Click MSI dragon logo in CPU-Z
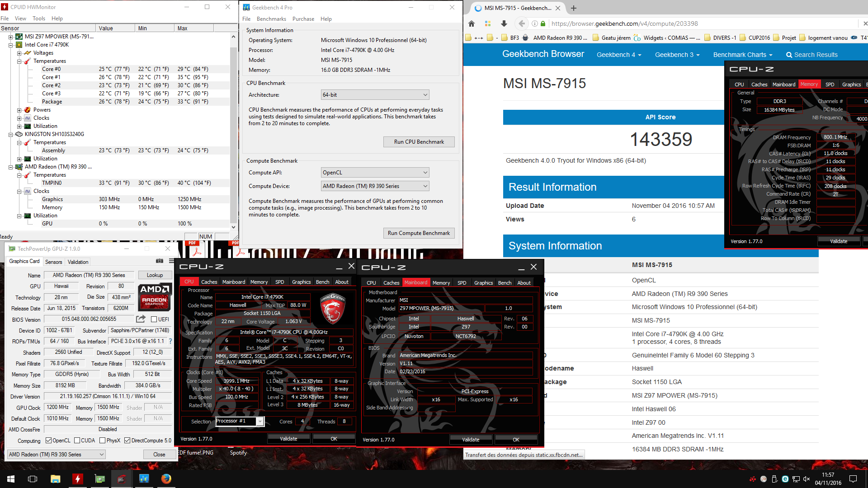868x488 pixels. [x=333, y=308]
